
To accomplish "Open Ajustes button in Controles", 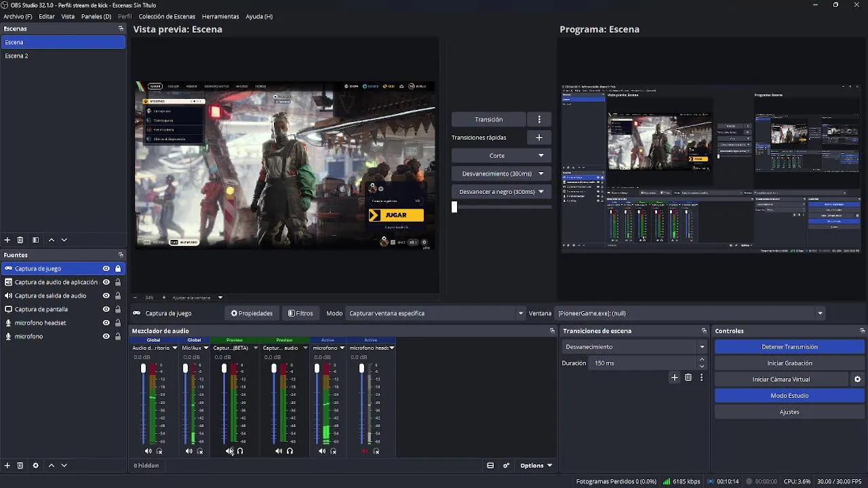I will pyautogui.click(x=789, y=412).
